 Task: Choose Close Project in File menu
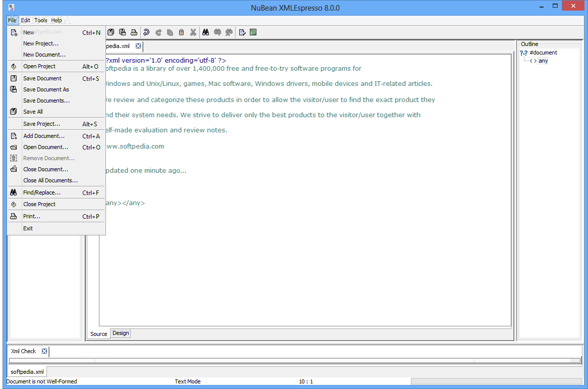point(56,204)
